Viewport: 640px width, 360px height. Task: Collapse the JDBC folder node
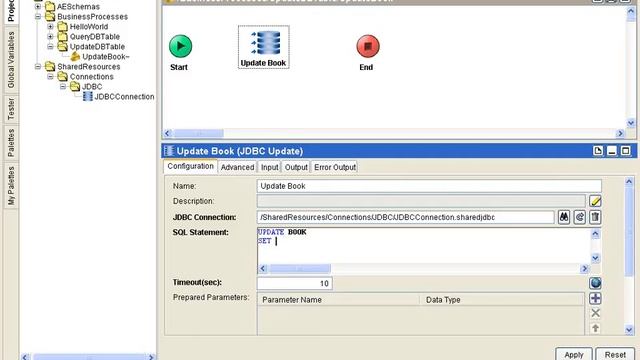63,87
